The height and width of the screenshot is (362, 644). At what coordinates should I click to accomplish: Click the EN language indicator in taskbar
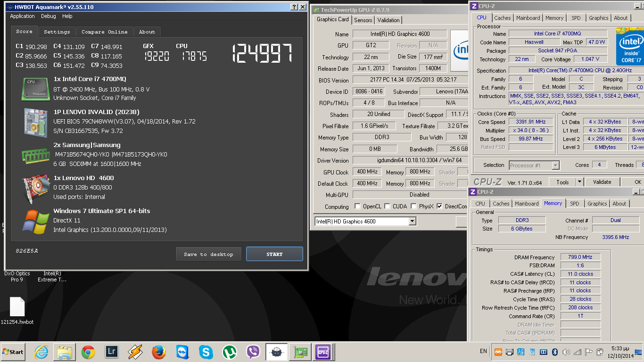(483, 351)
